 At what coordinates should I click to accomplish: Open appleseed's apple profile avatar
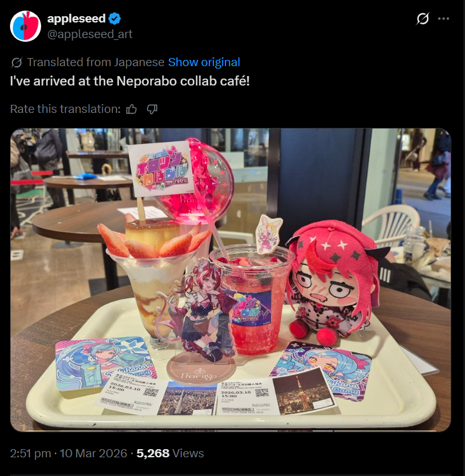(26, 26)
